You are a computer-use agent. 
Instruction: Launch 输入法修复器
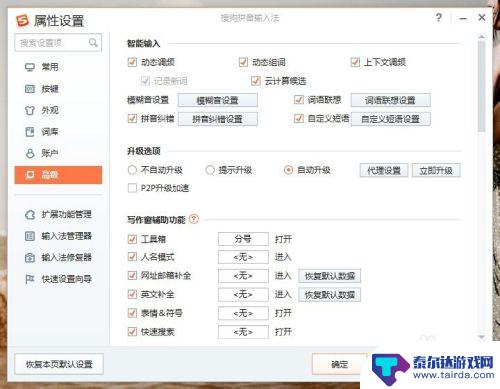(x=58, y=257)
